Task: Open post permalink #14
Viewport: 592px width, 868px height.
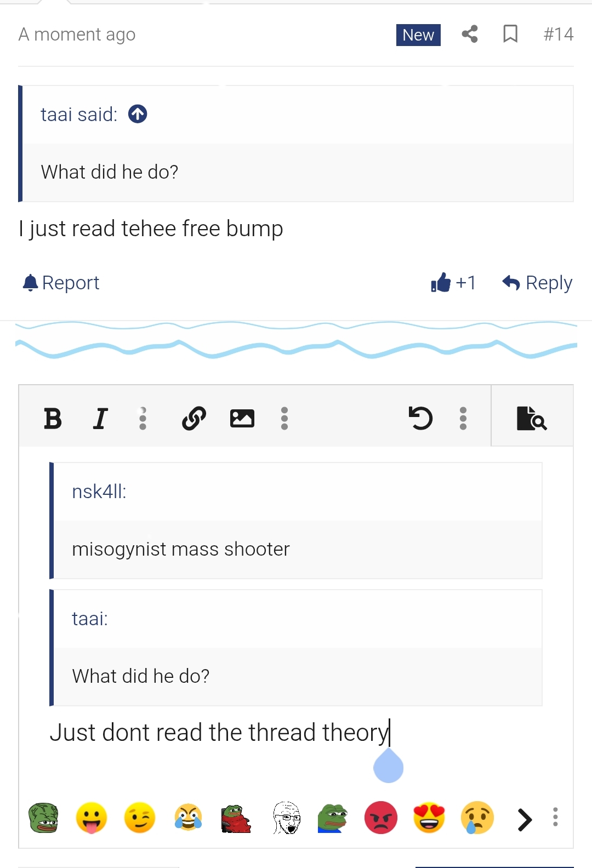Action: point(558,35)
